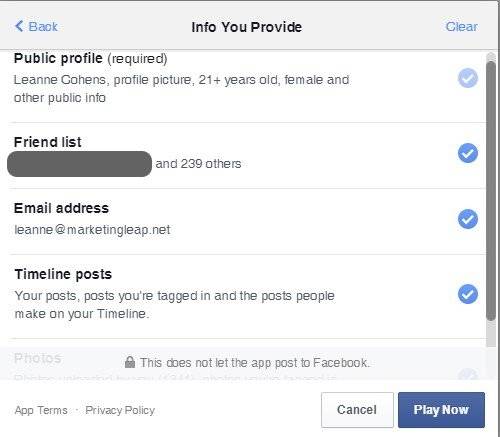The height and width of the screenshot is (437, 500).
Task: Go Back to previous screen
Action: click(x=36, y=26)
